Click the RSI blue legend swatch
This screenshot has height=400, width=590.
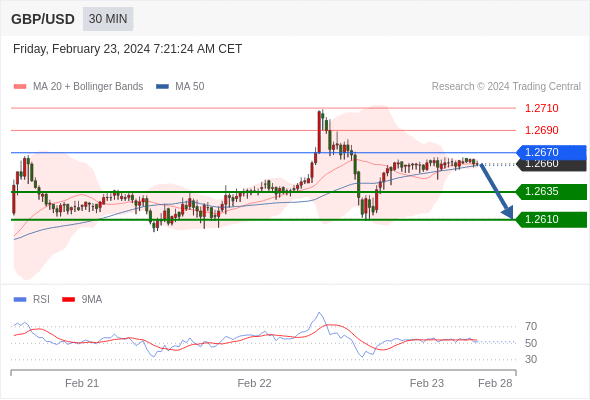(x=20, y=300)
